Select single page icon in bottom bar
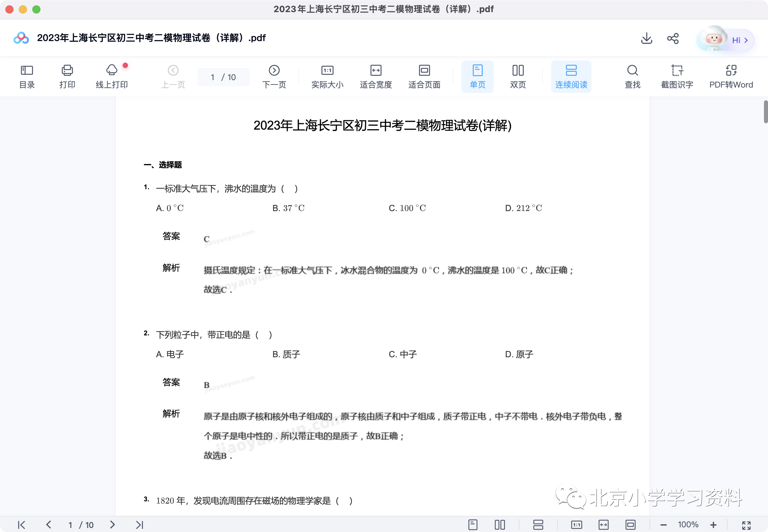The image size is (768, 532). coord(473,525)
